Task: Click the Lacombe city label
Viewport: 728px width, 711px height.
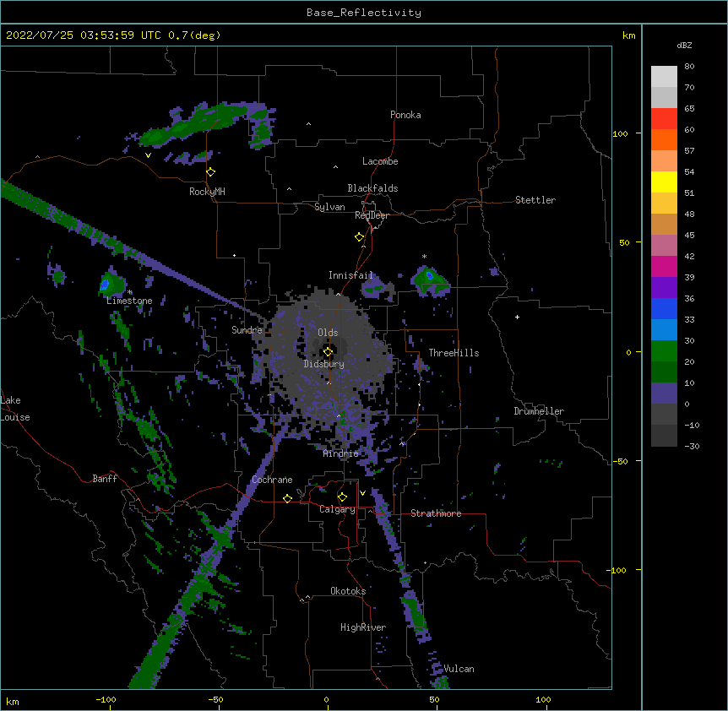Action: coord(380,161)
